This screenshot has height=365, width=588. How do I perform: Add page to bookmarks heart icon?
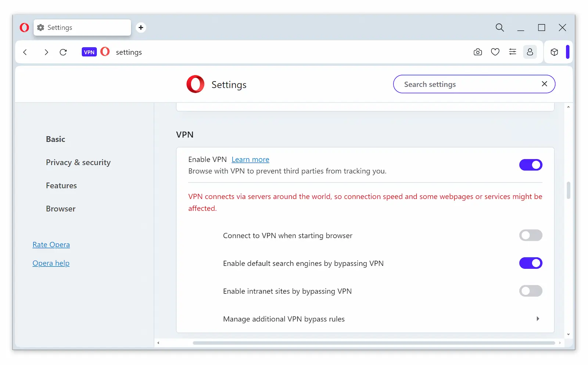click(x=495, y=52)
